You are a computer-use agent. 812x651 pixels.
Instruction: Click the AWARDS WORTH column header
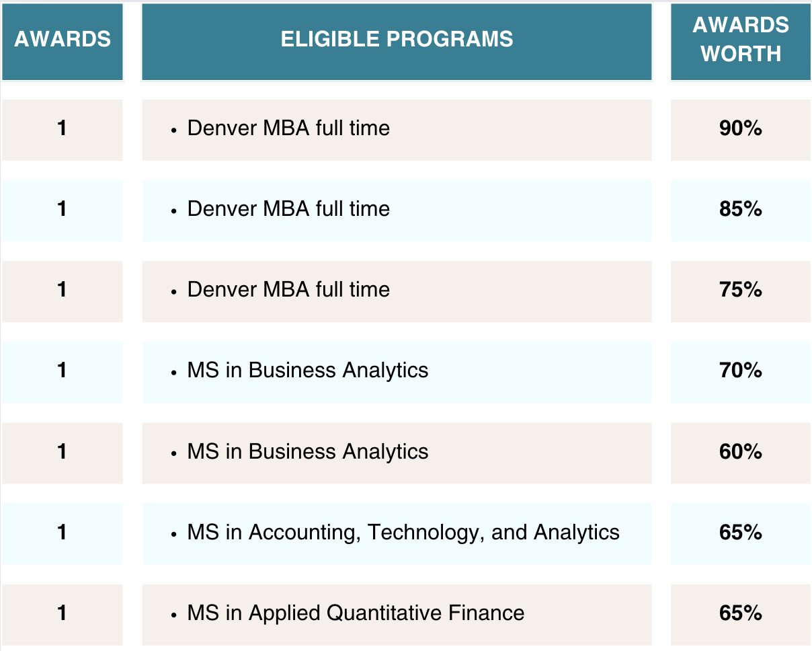(x=741, y=39)
